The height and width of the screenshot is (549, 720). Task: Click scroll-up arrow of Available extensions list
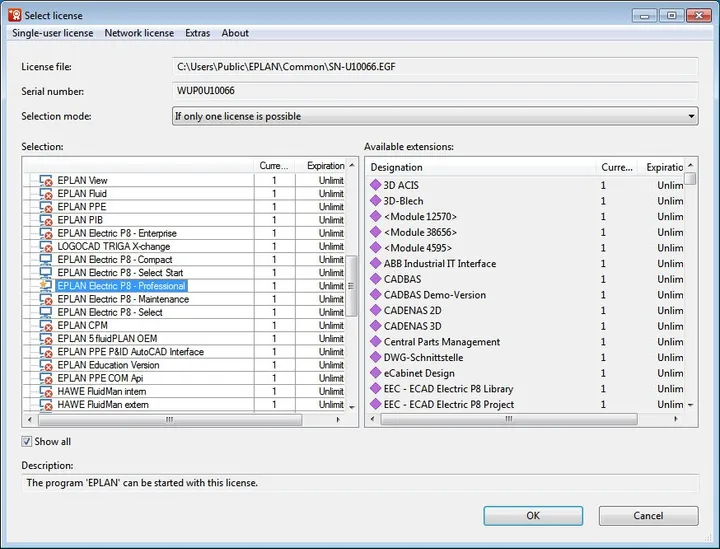tap(690, 166)
